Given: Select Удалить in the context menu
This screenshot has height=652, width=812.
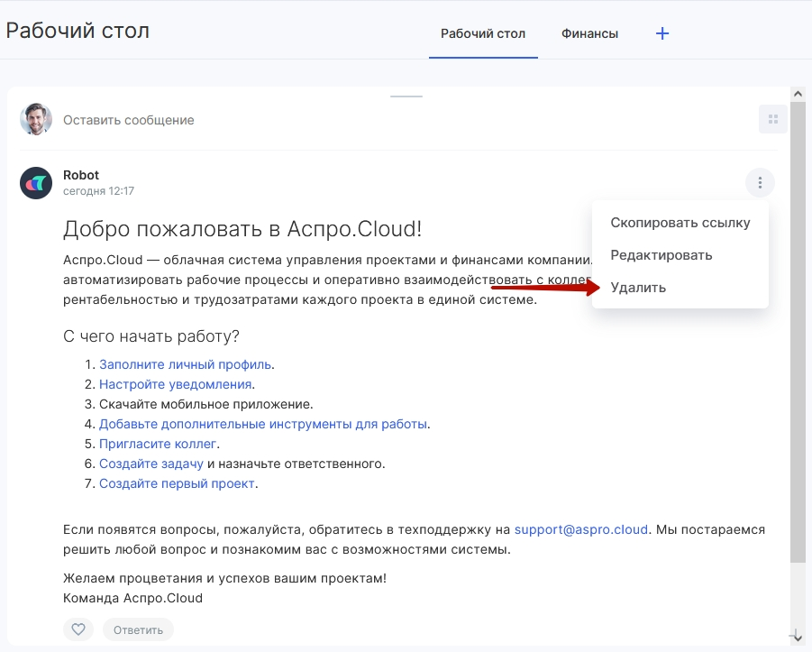Looking at the screenshot, I should click(638, 288).
